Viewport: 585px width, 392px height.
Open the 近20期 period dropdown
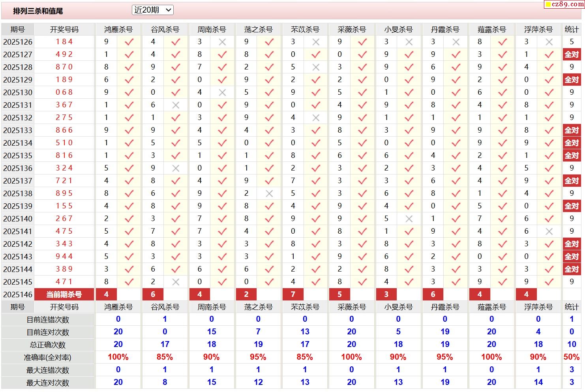[x=152, y=10]
